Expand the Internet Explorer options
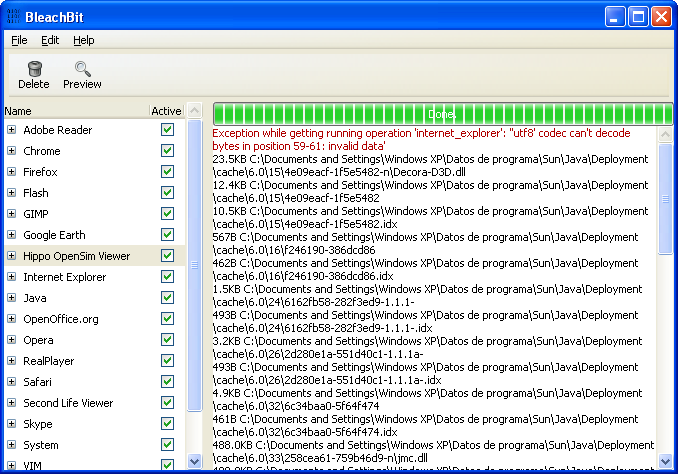 pyautogui.click(x=12, y=277)
